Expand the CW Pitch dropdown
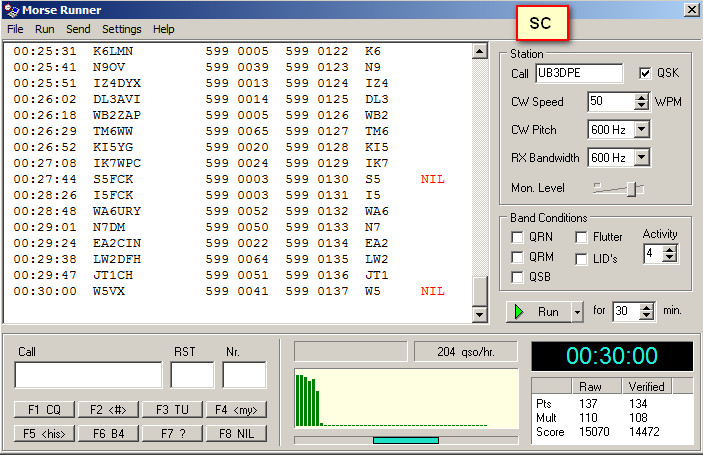The height and width of the screenshot is (455, 703). [x=642, y=129]
